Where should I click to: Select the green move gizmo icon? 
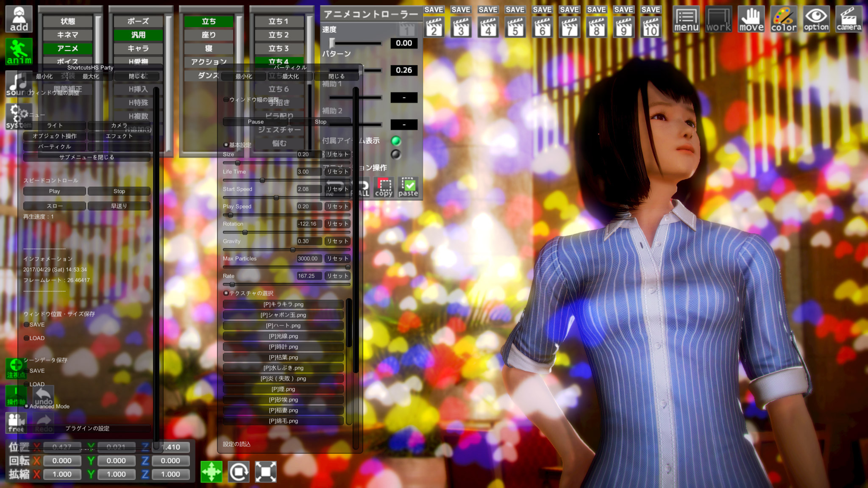(x=211, y=471)
